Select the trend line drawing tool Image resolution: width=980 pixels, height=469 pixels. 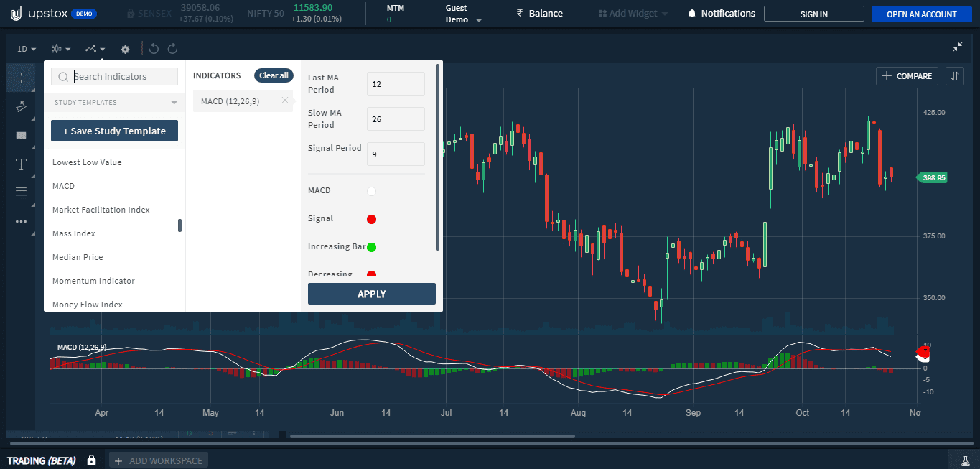tap(21, 106)
